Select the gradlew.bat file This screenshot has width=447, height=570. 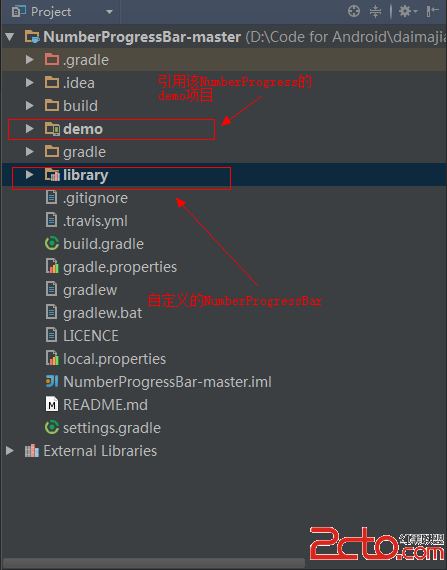coord(102,313)
